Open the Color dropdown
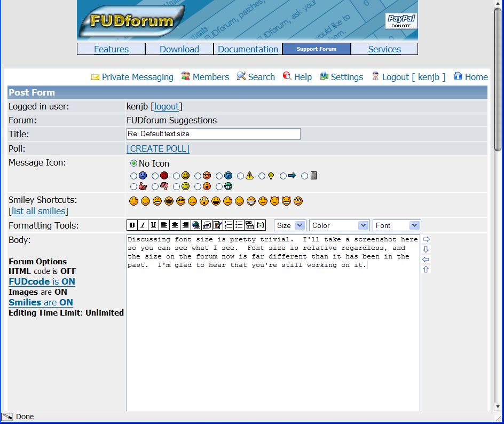Screen dimensions: 504x424 click(x=339, y=225)
